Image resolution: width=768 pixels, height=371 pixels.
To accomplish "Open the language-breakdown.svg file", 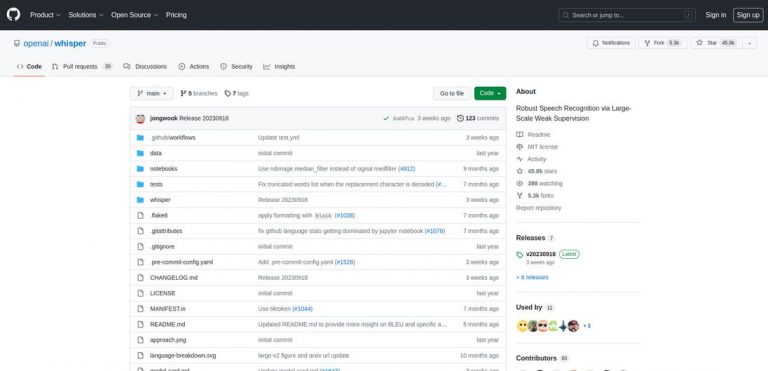I will click(x=183, y=355).
